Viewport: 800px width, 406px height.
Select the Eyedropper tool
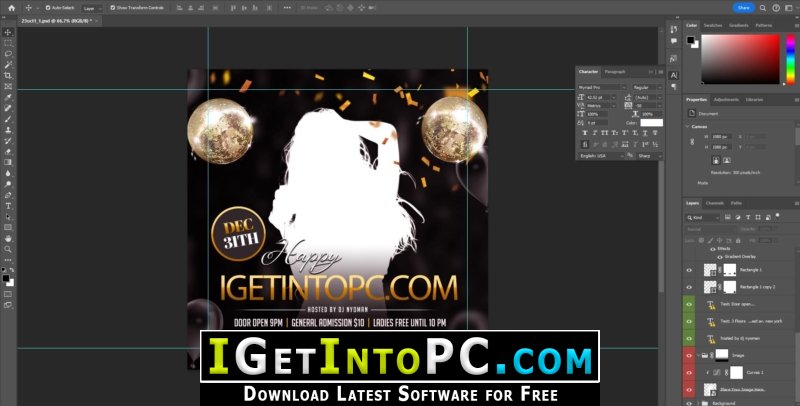(x=8, y=97)
